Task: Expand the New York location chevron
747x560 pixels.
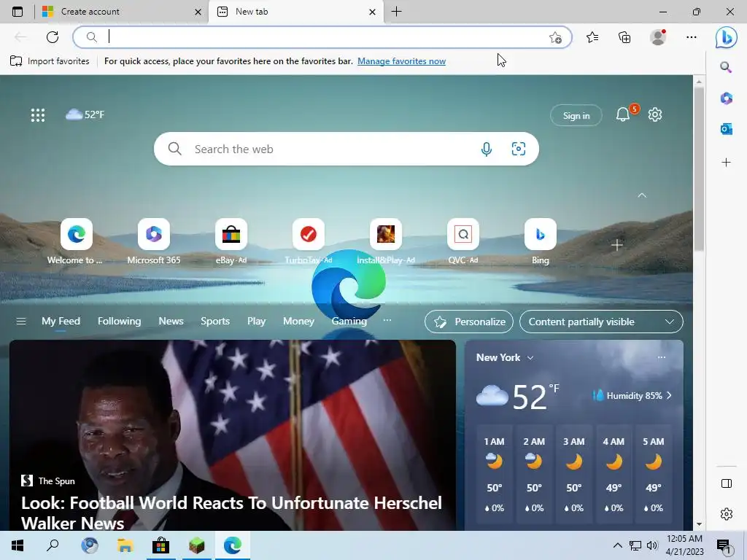Action: point(530,357)
